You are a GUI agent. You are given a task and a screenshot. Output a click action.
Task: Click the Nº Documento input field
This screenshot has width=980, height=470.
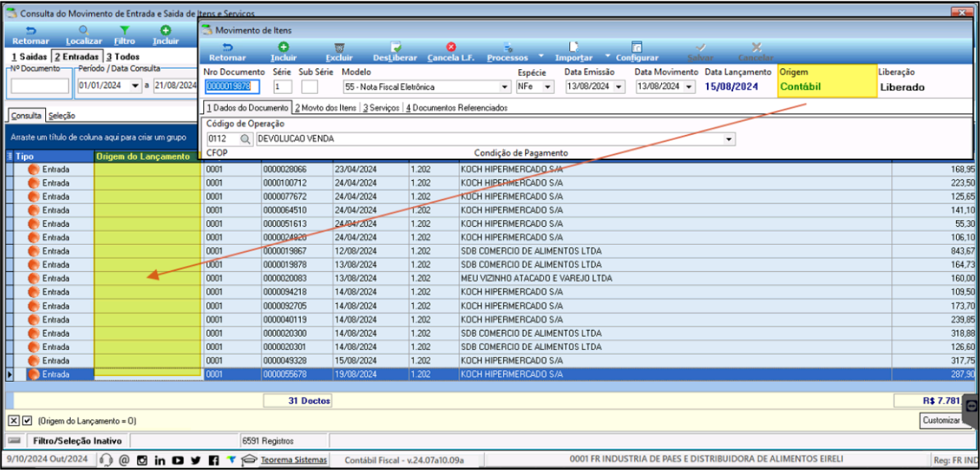coord(40,86)
